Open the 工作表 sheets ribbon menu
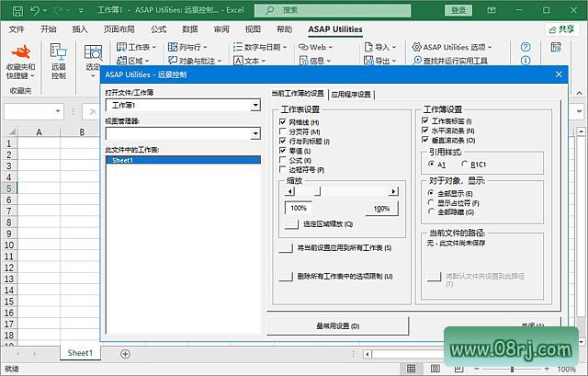This screenshot has height=376, width=588. point(136,47)
